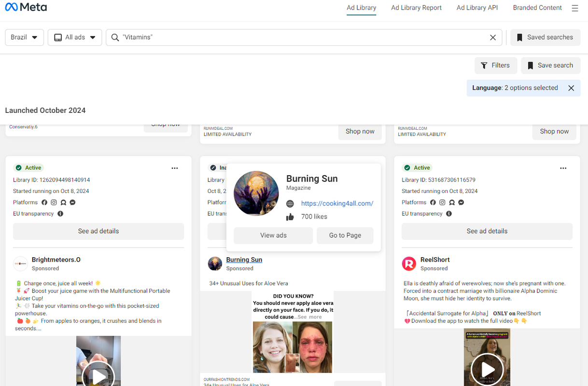Click Library ID 1262094498140914
Viewport: 588px width, 386px height.
coord(52,180)
